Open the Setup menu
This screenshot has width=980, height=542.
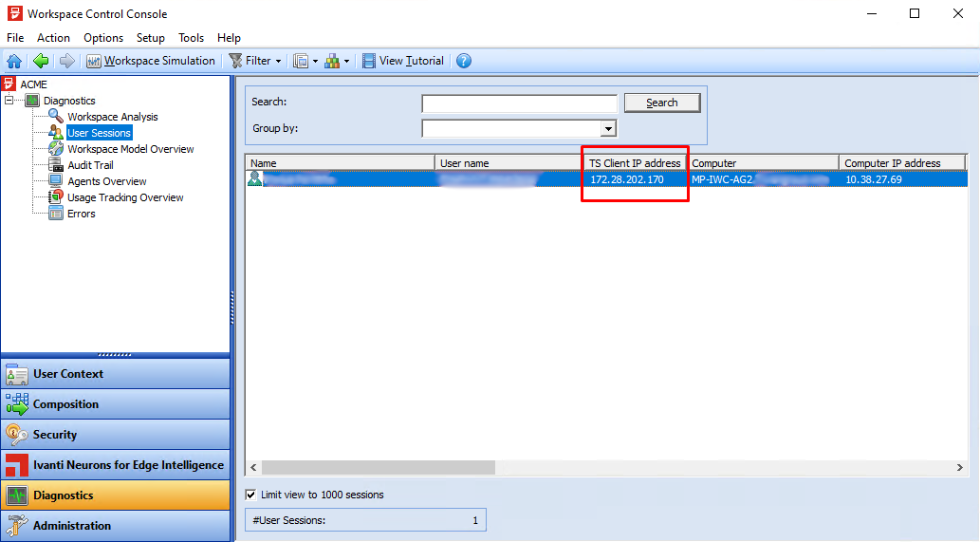(151, 38)
